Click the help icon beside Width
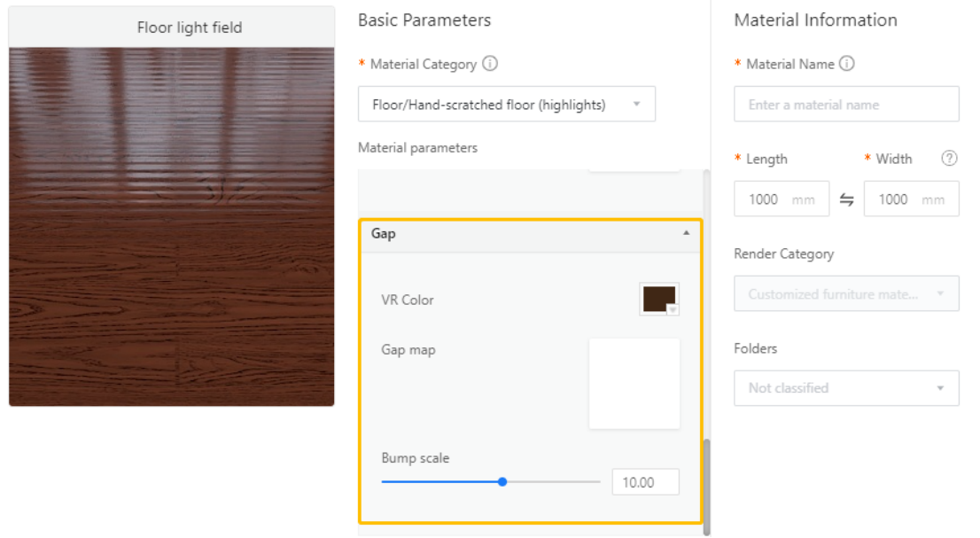The image size is (980, 538). (949, 158)
